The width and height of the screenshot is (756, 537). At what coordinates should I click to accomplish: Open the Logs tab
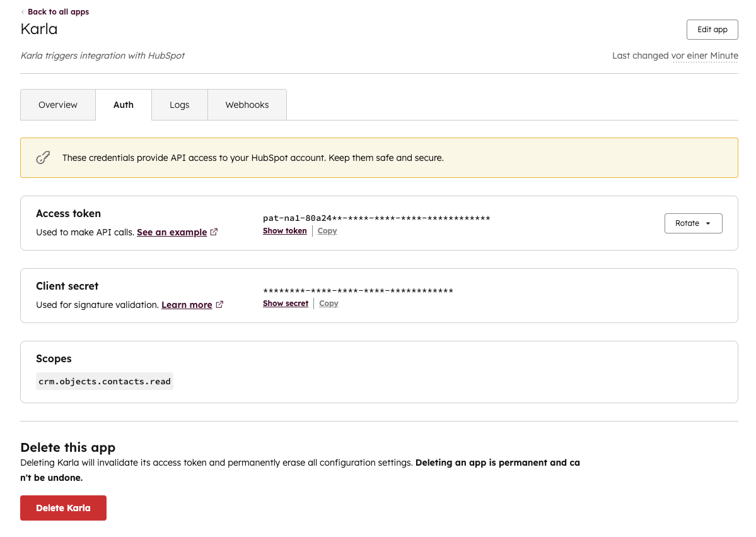pos(179,105)
